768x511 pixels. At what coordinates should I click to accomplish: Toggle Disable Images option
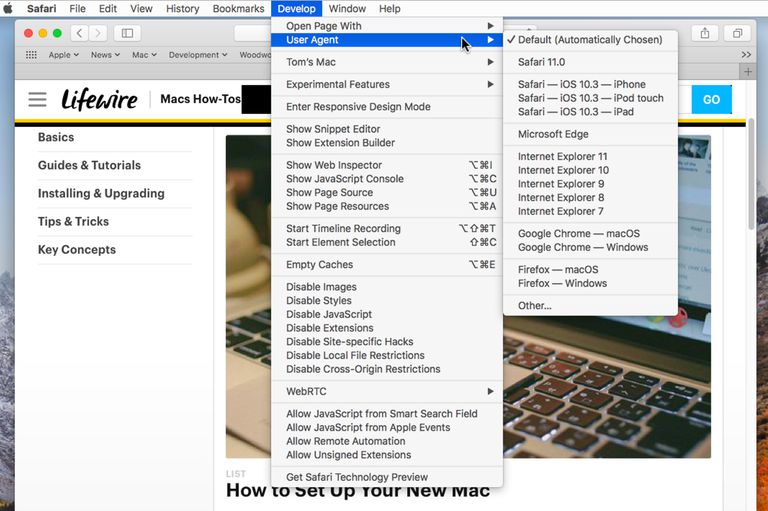[387, 287]
